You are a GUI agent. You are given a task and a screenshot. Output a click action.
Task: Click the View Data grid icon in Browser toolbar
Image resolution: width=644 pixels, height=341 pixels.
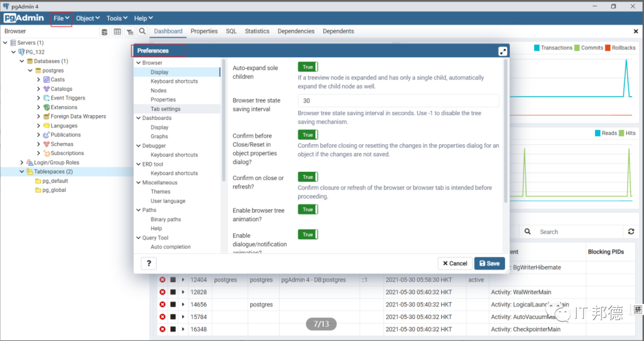point(117,32)
